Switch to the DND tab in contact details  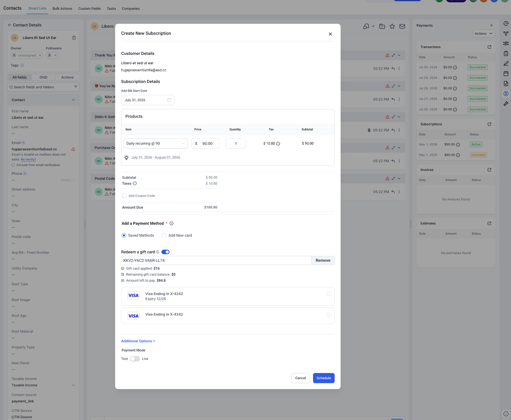click(43, 77)
